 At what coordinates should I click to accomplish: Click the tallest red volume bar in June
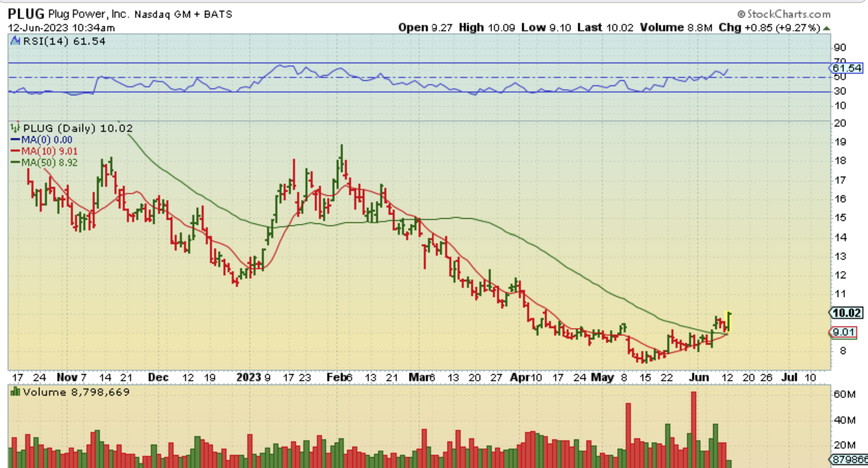point(694,428)
